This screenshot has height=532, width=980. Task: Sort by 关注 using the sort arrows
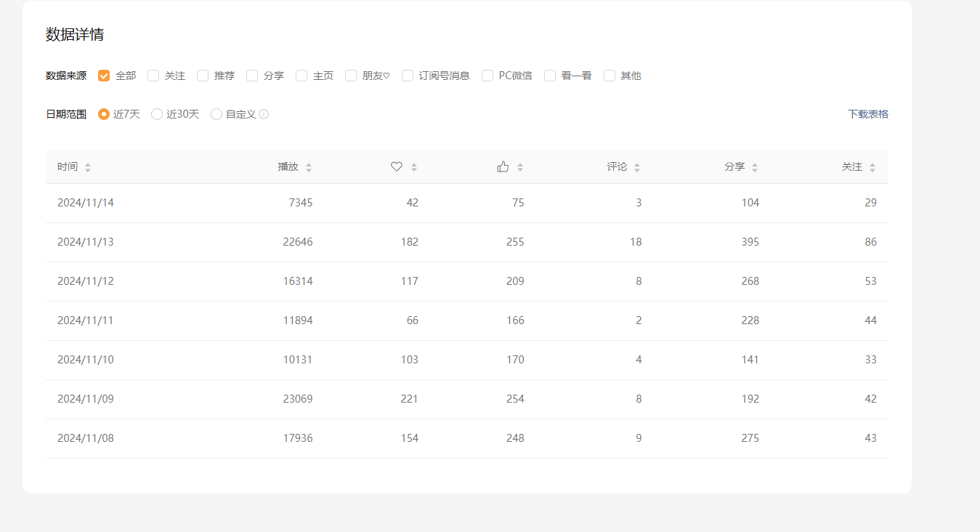pyautogui.click(x=872, y=167)
